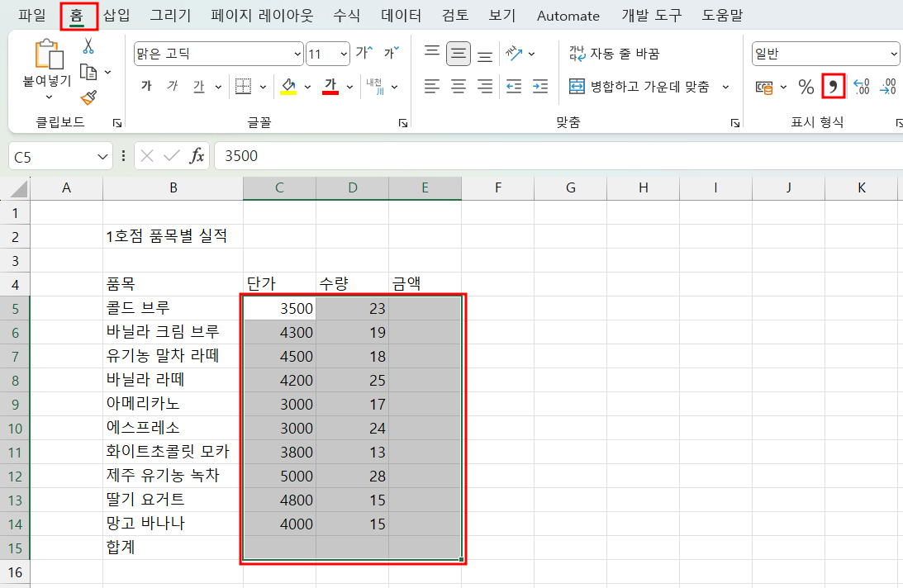
Task: Click the text orientation icon
Action: pyautogui.click(x=514, y=54)
